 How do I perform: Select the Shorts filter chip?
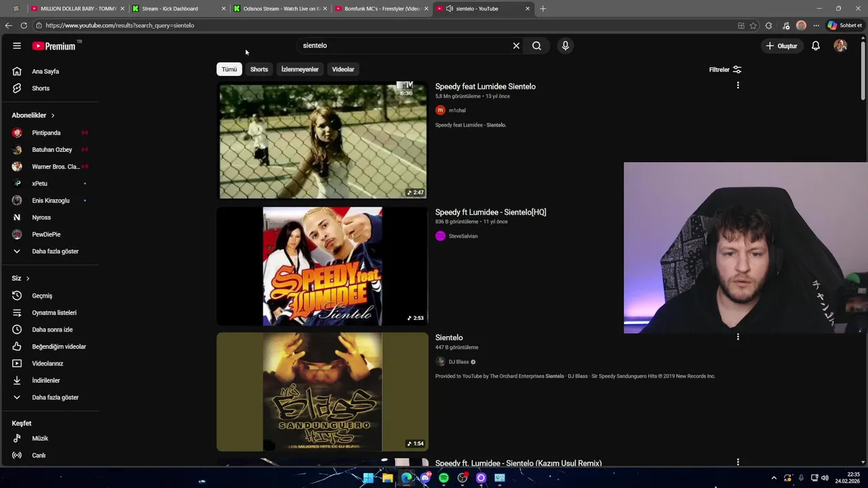[x=259, y=69]
